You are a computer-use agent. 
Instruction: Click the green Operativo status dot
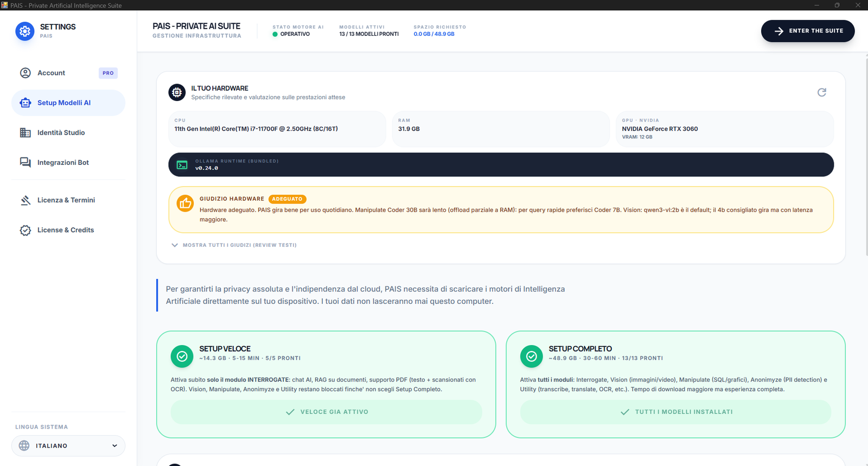click(x=275, y=34)
